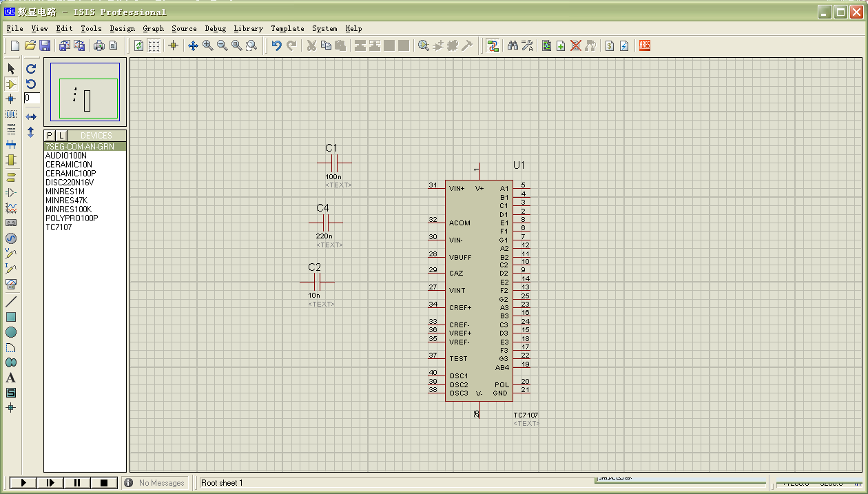Image resolution: width=868 pixels, height=494 pixels.
Task: Click the undo arrow icon
Action: pyautogui.click(x=276, y=45)
